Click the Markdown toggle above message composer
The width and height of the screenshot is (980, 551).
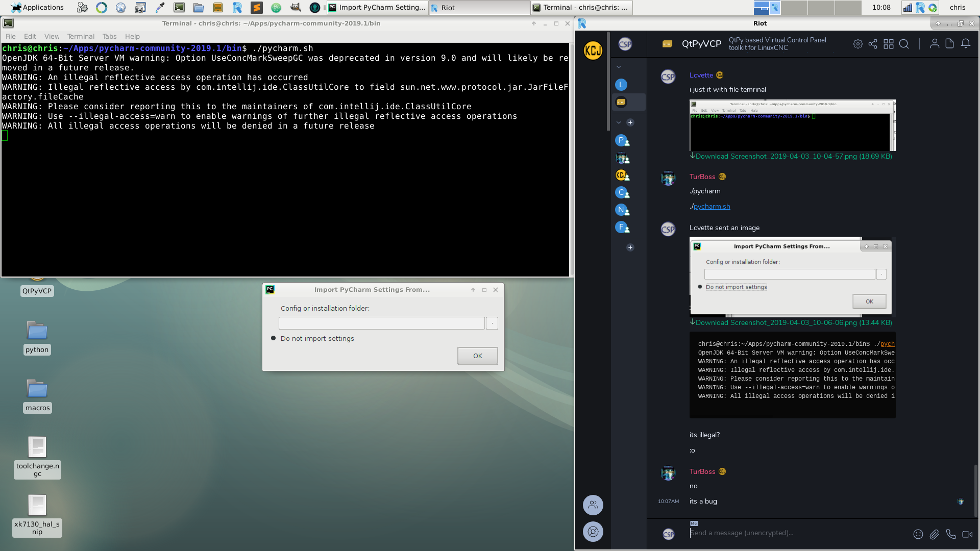pyautogui.click(x=694, y=523)
